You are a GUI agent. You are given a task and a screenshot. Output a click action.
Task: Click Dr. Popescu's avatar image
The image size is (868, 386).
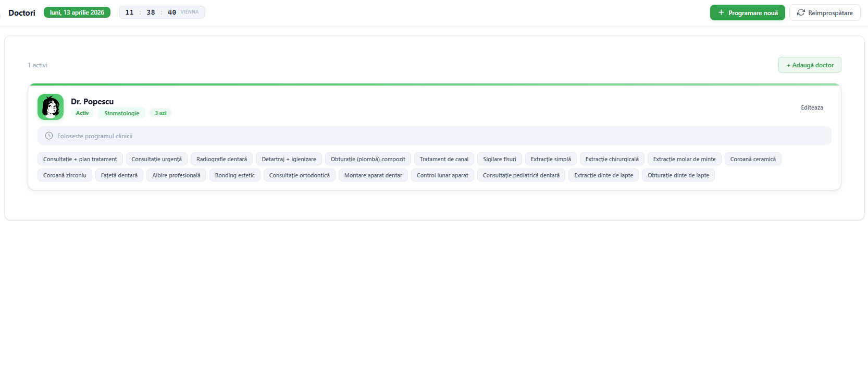[51, 107]
